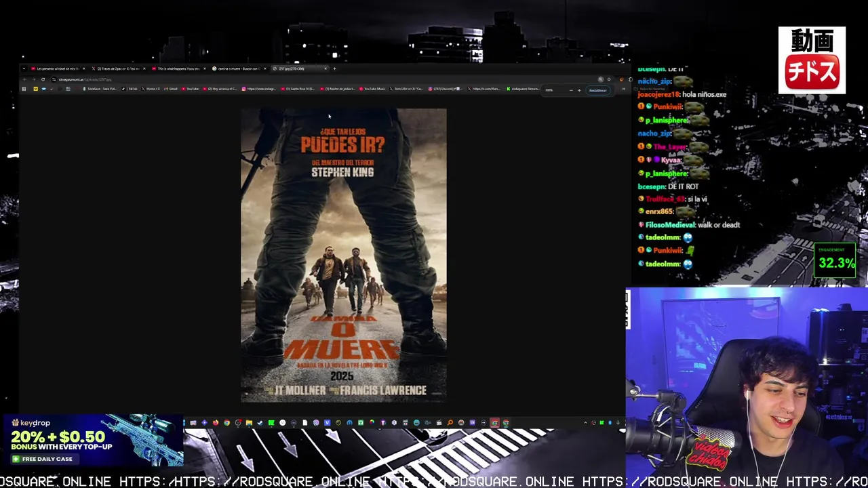The image size is (868, 488).
Task: Switch to the 'camina o muere - Buscar' tab
Action: click(237, 68)
